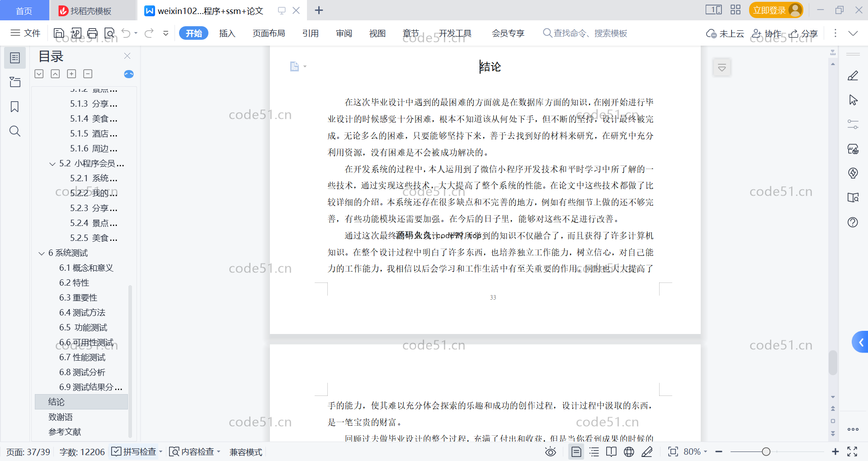The image size is (868, 461).
Task: Click expand-all icon in TOC panel
Action: coord(39,74)
